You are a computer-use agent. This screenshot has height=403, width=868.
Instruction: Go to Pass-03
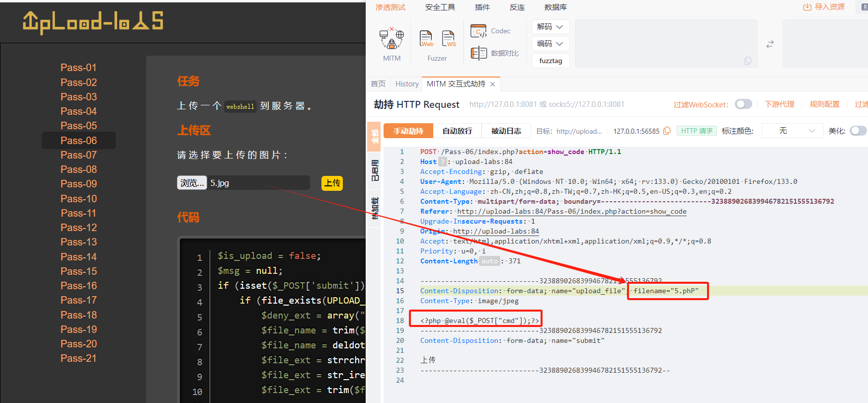tap(79, 97)
